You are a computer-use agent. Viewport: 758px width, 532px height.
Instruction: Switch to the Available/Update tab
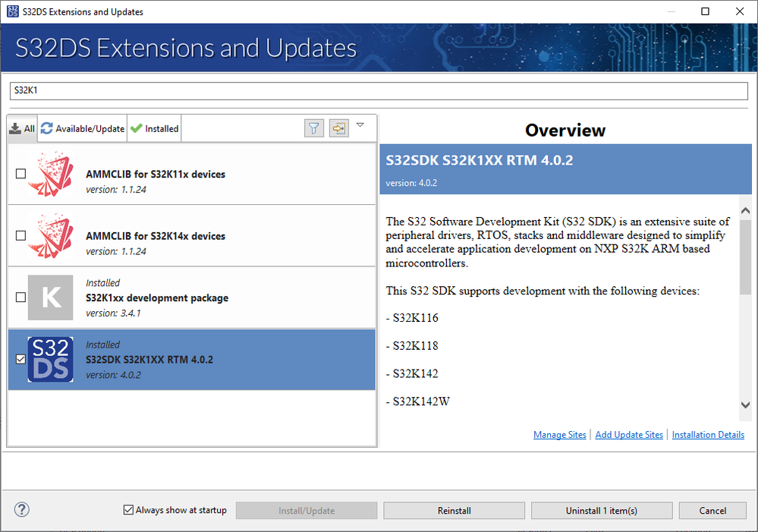[x=83, y=129]
